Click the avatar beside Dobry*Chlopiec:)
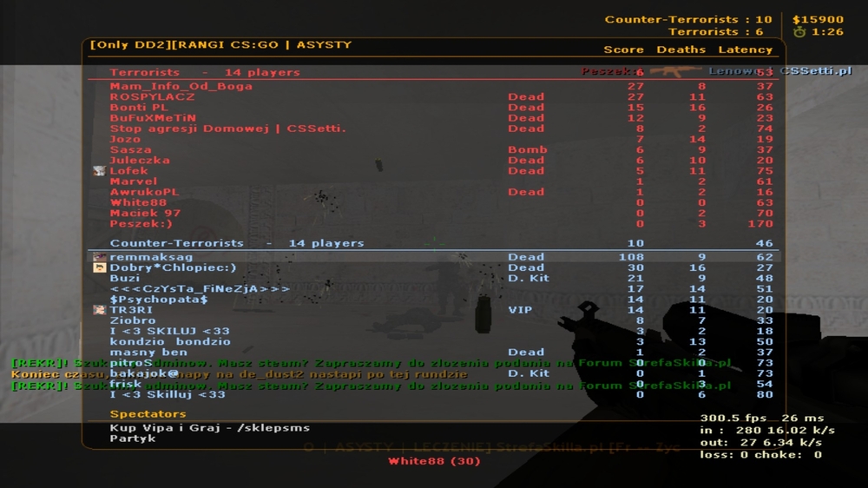The width and height of the screenshot is (868, 488). (99, 267)
